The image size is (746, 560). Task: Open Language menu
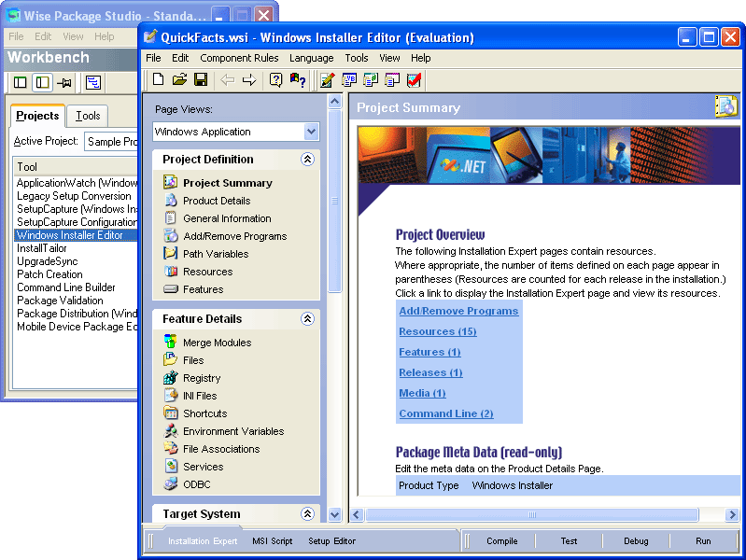[312, 58]
